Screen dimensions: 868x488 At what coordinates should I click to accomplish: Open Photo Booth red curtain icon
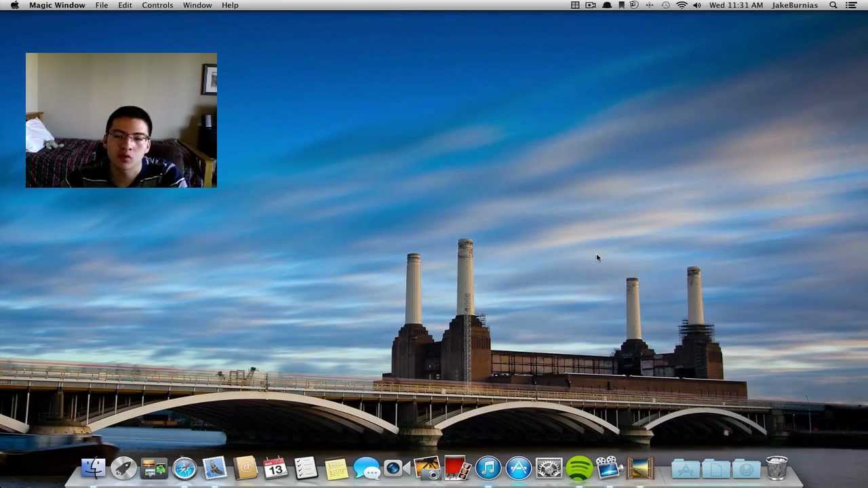click(x=458, y=468)
